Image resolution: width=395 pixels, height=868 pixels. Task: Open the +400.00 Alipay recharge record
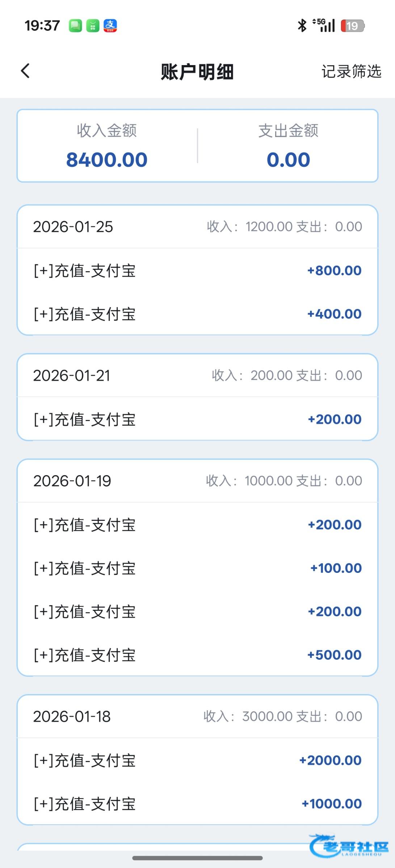tap(197, 314)
